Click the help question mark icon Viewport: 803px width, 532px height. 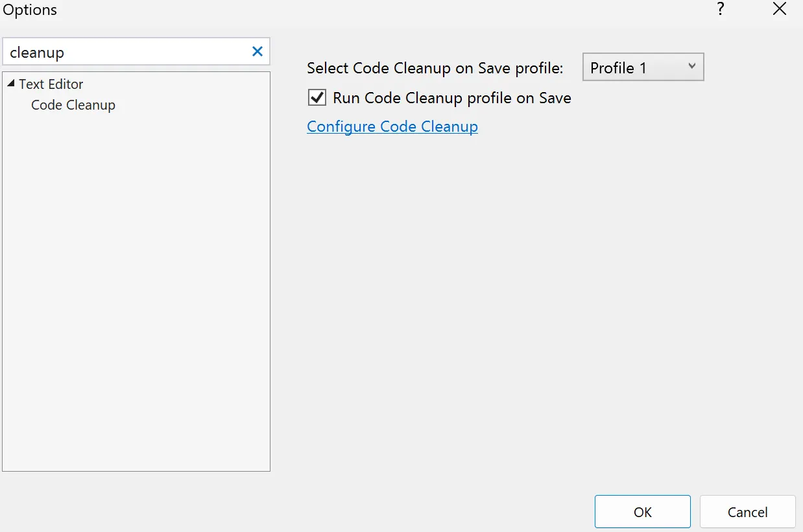pyautogui.click(x=720, y=10)
